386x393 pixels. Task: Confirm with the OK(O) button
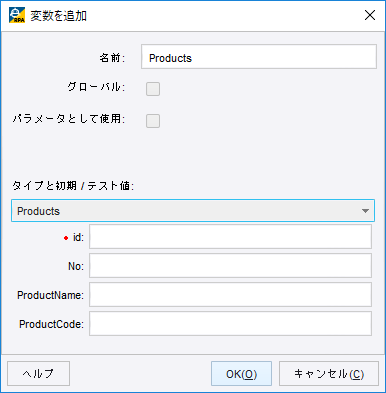click(x=241, y=374)
